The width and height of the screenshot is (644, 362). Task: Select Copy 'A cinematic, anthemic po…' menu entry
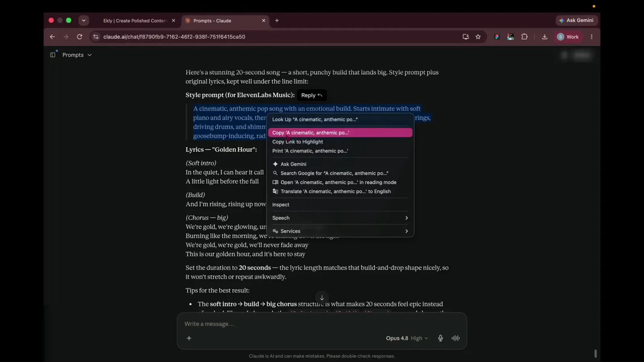click(x=340, y=133)
